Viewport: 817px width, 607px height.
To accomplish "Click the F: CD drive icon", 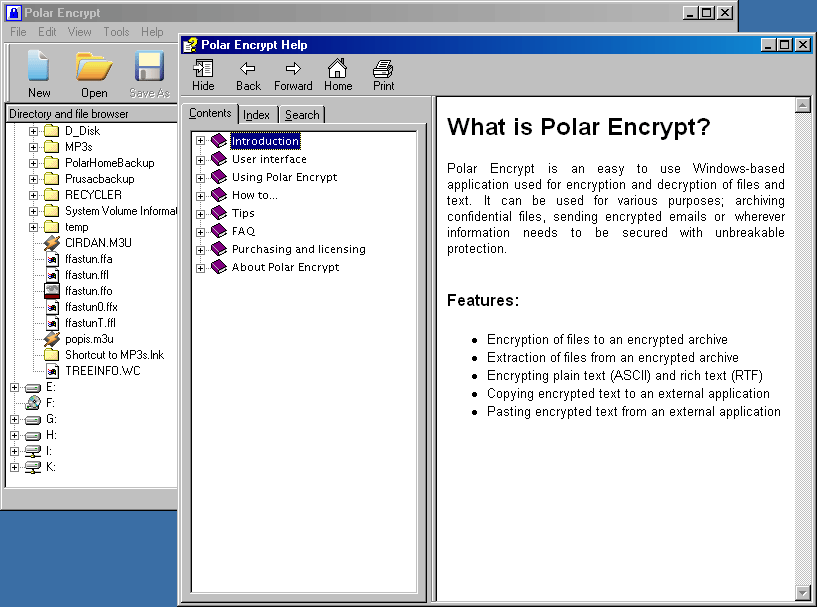I will click(x=33, y=403).
